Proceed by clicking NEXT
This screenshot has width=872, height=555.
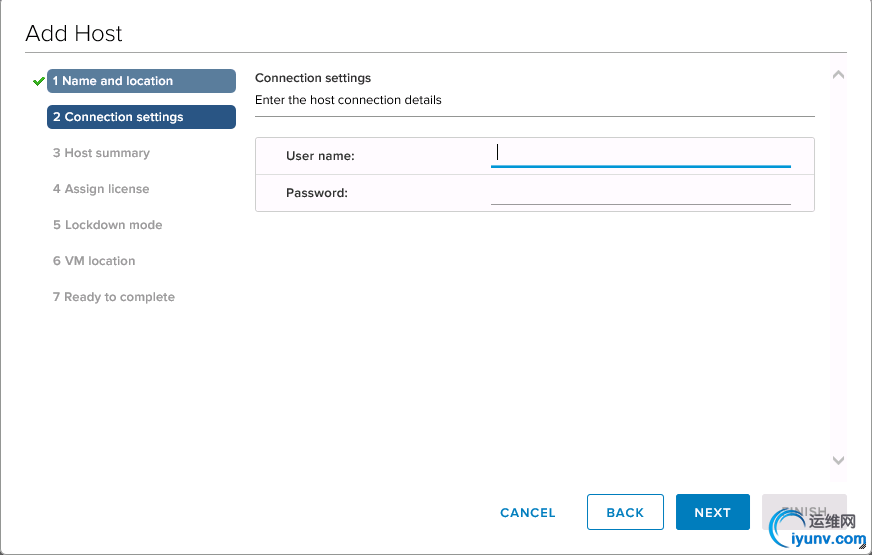tap(712, 512)
